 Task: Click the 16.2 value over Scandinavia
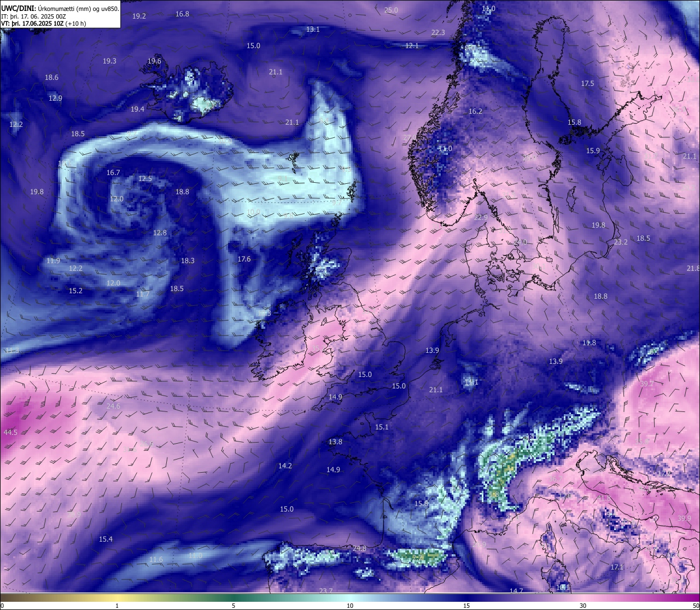475,111
